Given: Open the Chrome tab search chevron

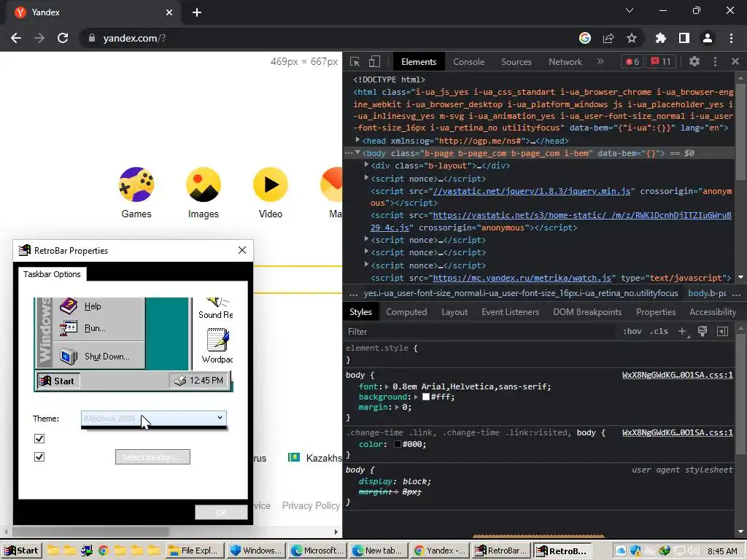Looking at the screenshot, I should 630,10.
